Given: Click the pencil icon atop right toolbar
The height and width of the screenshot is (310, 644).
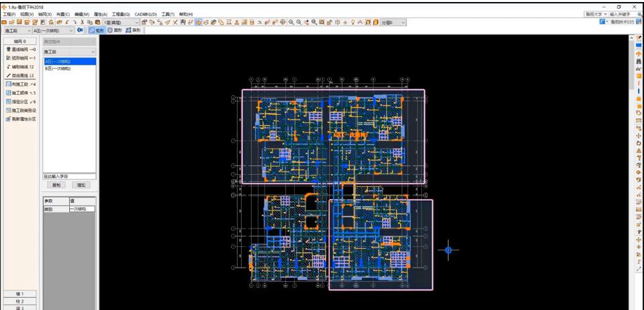Looking at the screenshot, I should click(x=639, y=38).
